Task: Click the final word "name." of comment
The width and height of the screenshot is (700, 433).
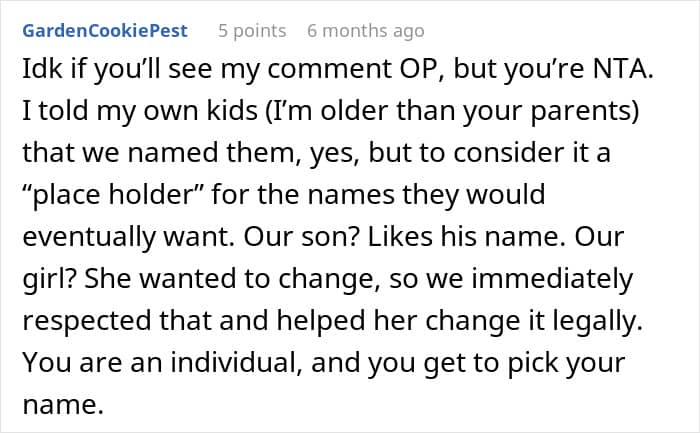Action: pyautogui.click(x=63, y=405)
